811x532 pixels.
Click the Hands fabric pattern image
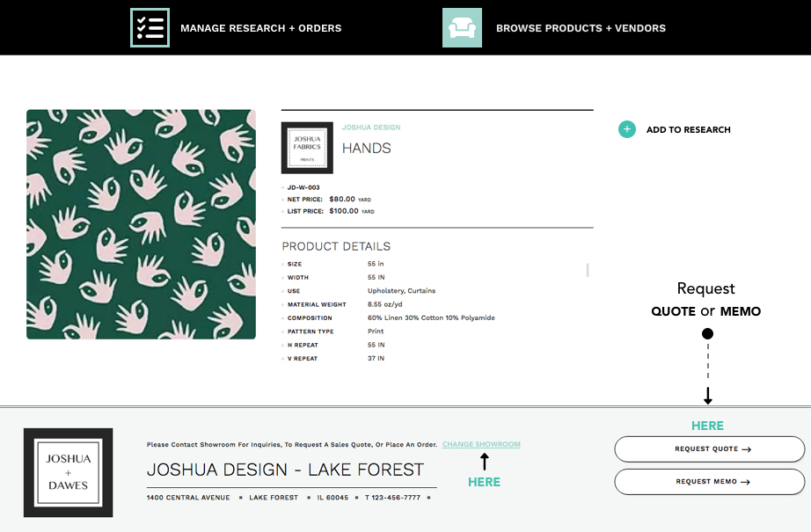point(142,224)
